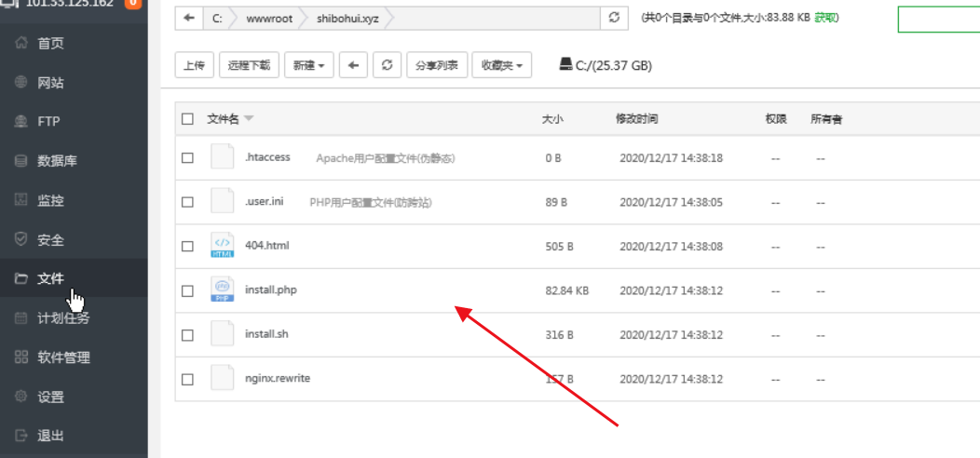
Task: Click the .htaccess file icon
Action: tap(223, 156)
